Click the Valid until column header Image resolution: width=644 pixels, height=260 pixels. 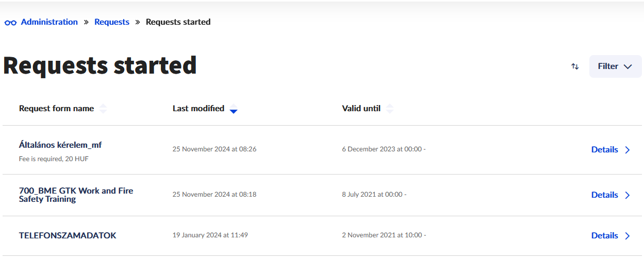tap(361, 109)
